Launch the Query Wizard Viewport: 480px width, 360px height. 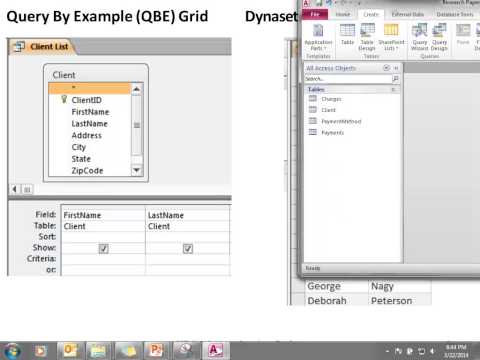click(x=420, y=37)
